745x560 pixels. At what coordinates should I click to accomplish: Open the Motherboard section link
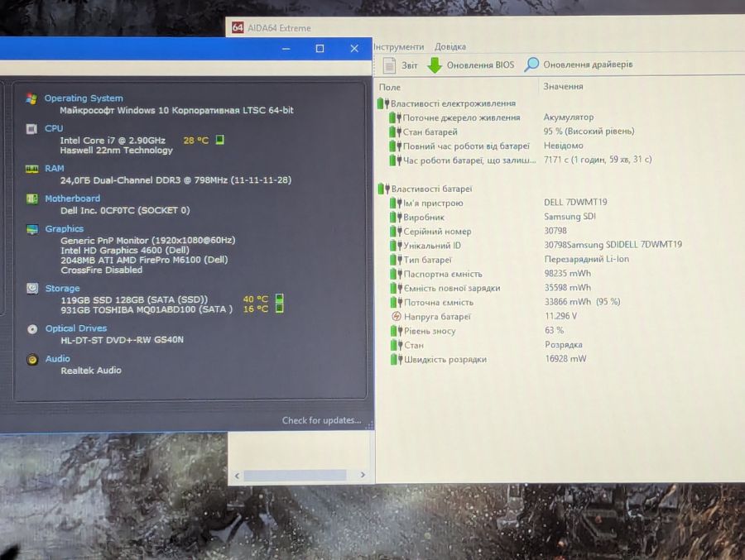(72, 199)
